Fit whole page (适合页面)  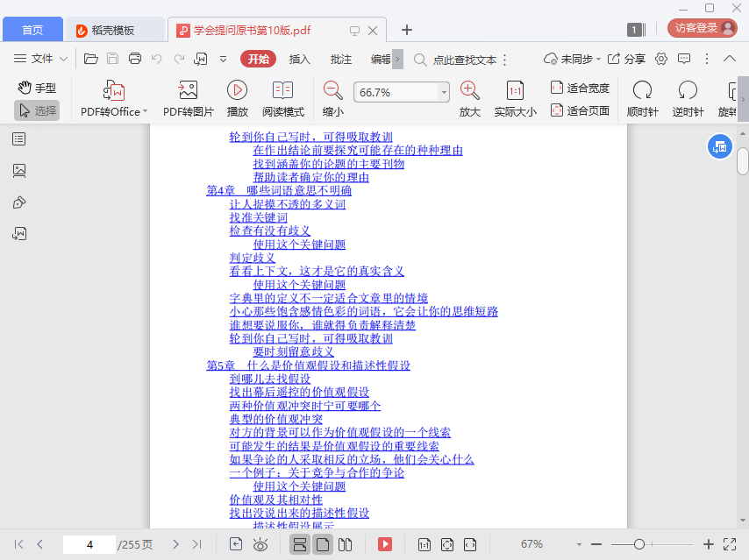[580, 110]
